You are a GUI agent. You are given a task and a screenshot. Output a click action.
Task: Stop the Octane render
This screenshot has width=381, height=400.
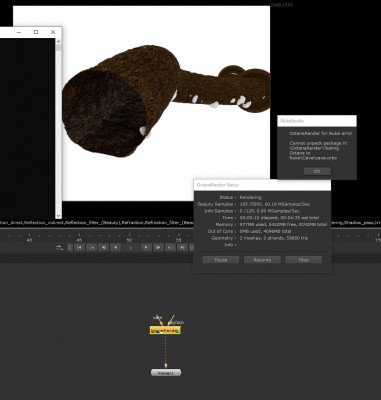[304, 260]
